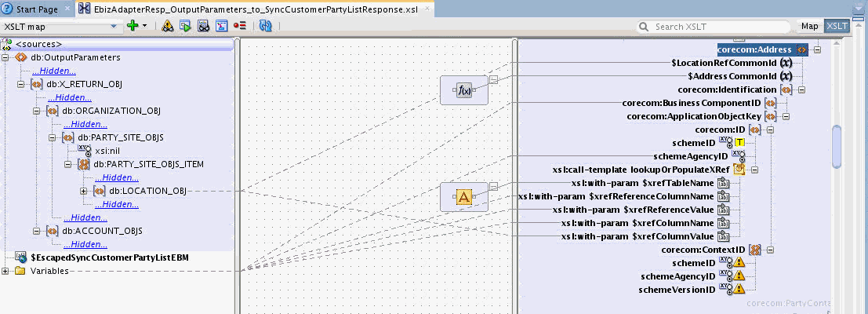Collapse the db:OutputParameters node
868x314 pixels.
pyautogui.click(x=5, y=57)
